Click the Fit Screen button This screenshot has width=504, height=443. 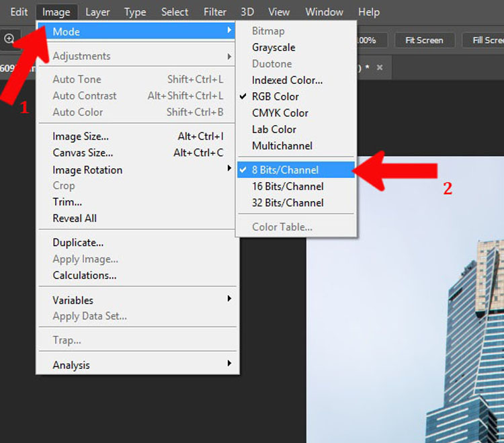(424, 40)
